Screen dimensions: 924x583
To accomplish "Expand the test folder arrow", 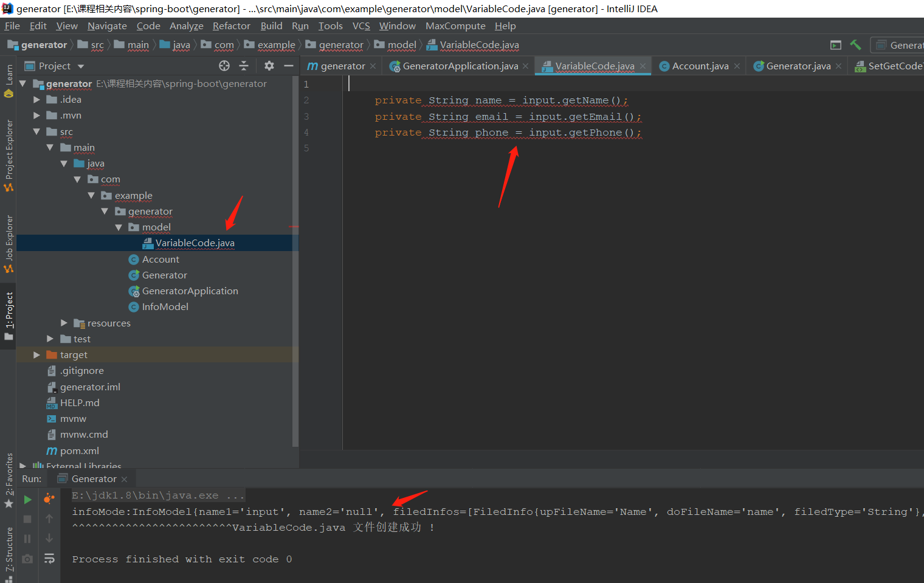I will pos(50,339).
